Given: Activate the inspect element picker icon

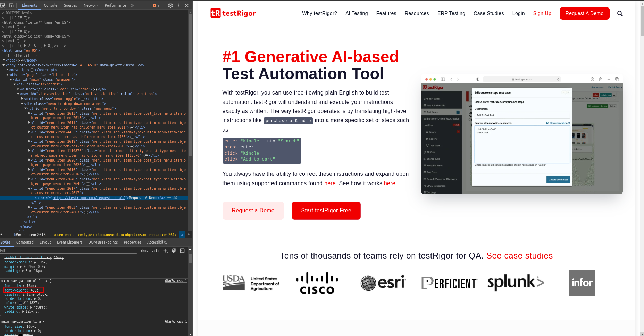Looking at the screenshot, I should pyautogui.click(x=3, y=5).
